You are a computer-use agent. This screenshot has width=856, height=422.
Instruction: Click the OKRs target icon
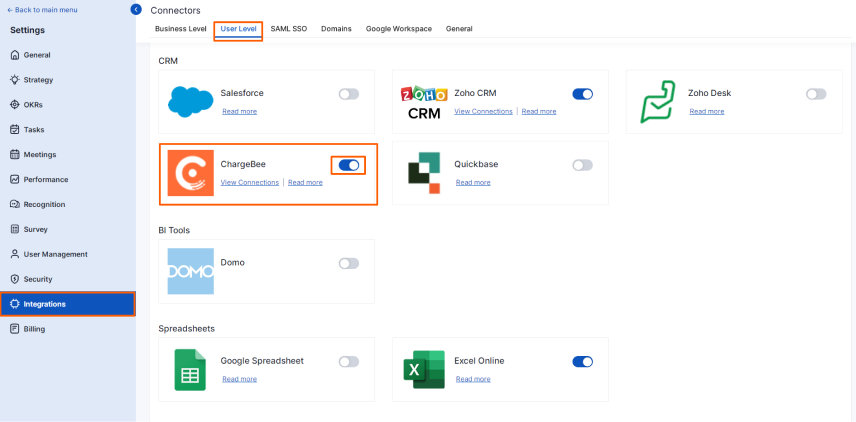click(15, 105)
